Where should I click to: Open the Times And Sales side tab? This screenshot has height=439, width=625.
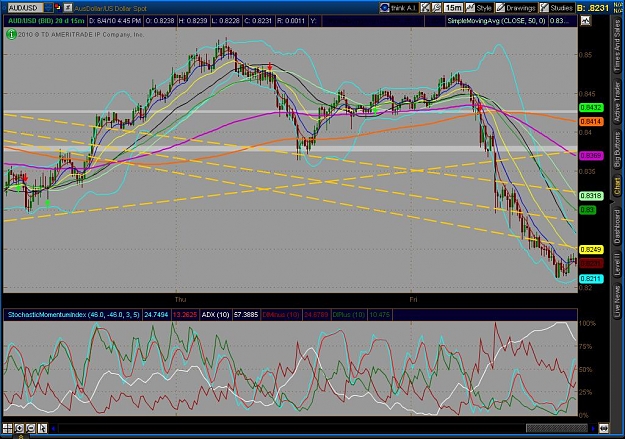pyautogui.click(x=617, y=46)
